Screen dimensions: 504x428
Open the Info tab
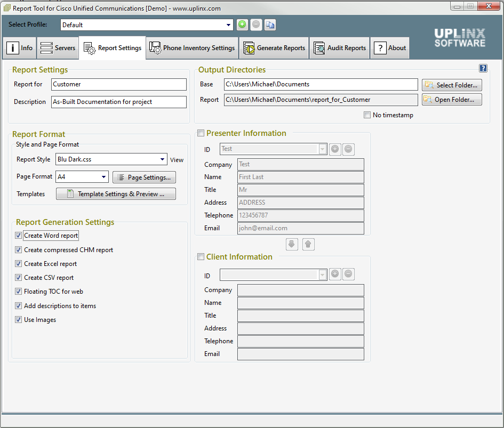(19, 48)
